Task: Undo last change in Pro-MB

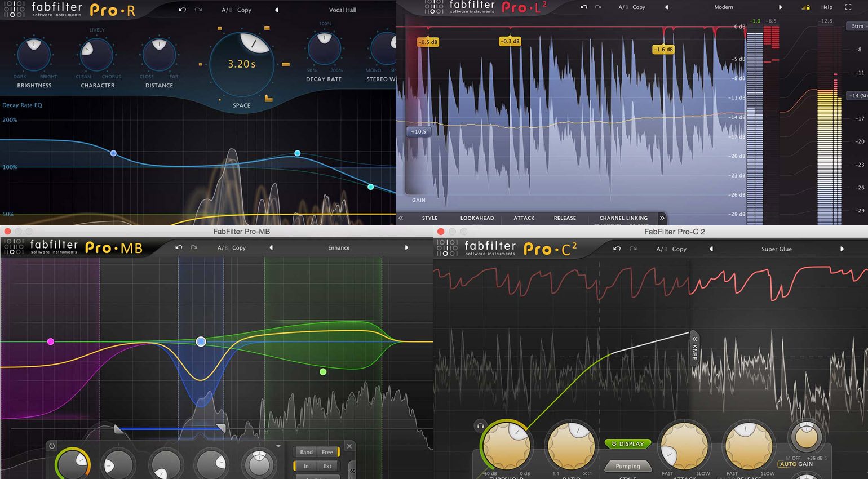Action: click(x=179, y=247)
